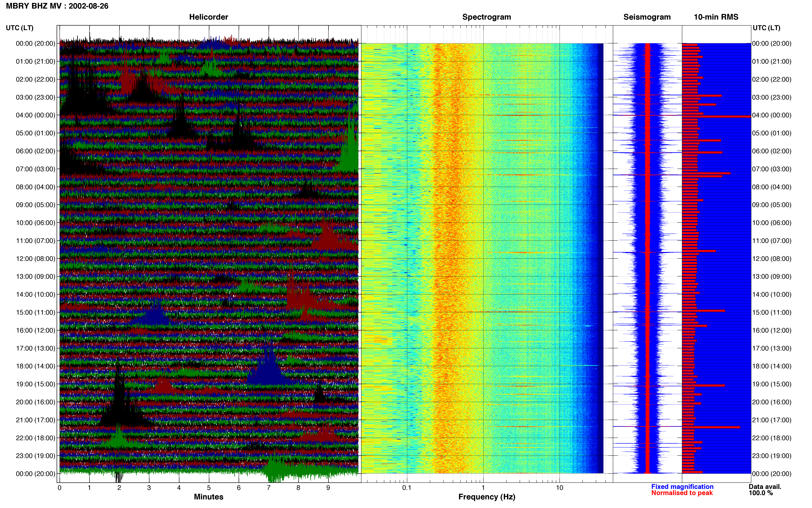Click the left axis label '07:00 (03:00)'

coord(36,169)
